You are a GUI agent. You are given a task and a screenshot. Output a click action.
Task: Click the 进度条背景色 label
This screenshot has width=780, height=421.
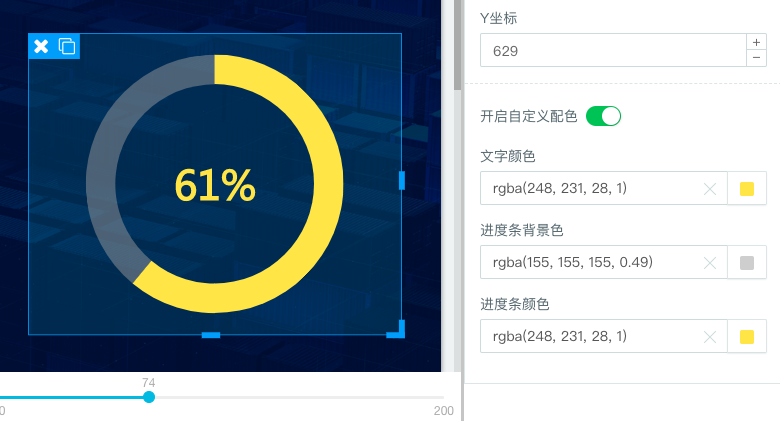(521, 230)
